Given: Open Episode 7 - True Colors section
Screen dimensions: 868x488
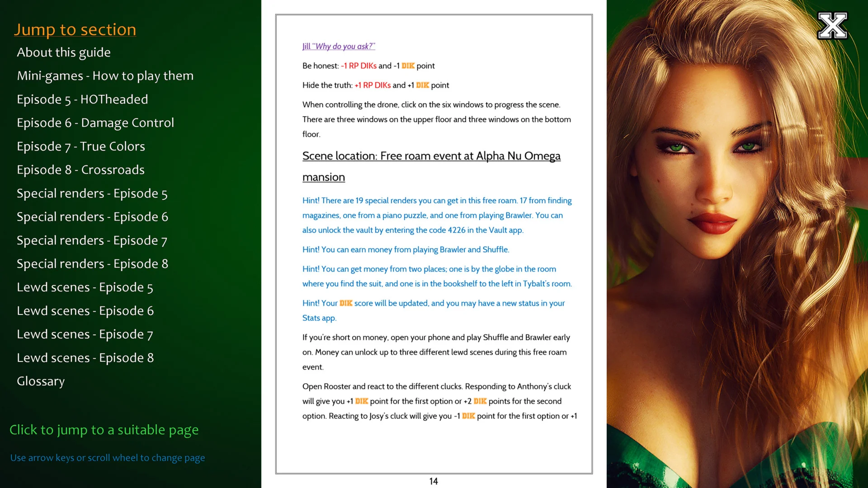Looking at the screenshot, I should [x=81, y=146].
